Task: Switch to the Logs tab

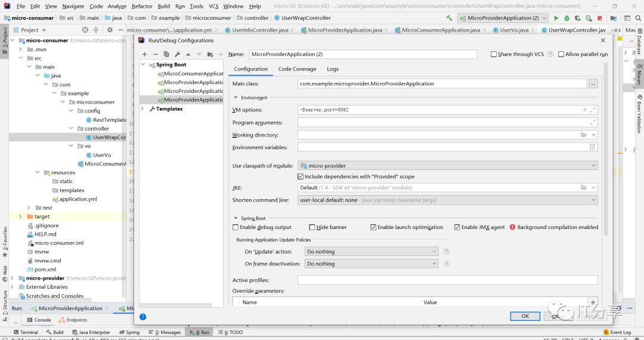Action: point(333,69)
